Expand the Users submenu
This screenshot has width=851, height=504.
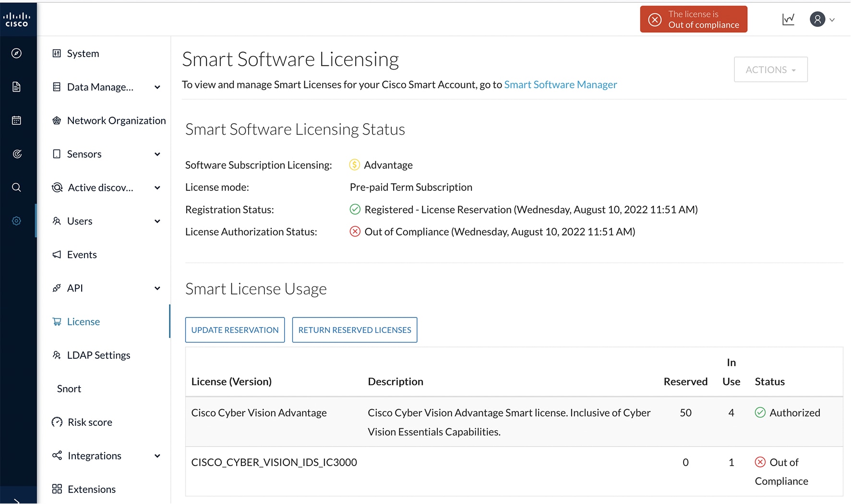pyautogui.click(x=157, y=222)
